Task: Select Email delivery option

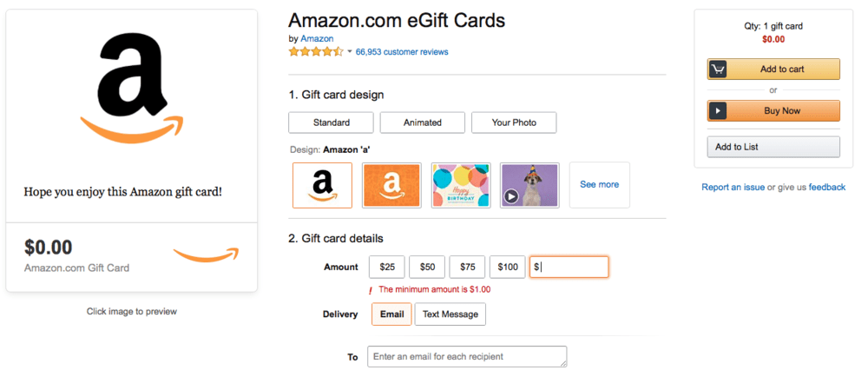Action: click(391, 314)
